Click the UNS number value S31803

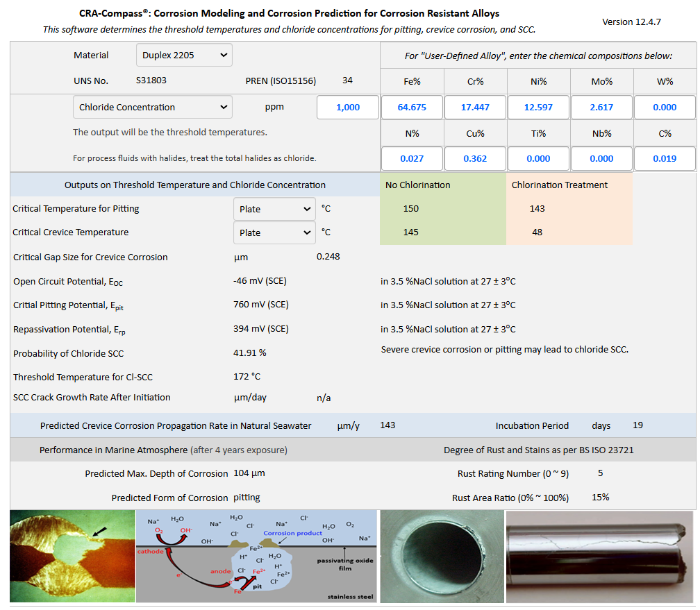click(151, 81)
